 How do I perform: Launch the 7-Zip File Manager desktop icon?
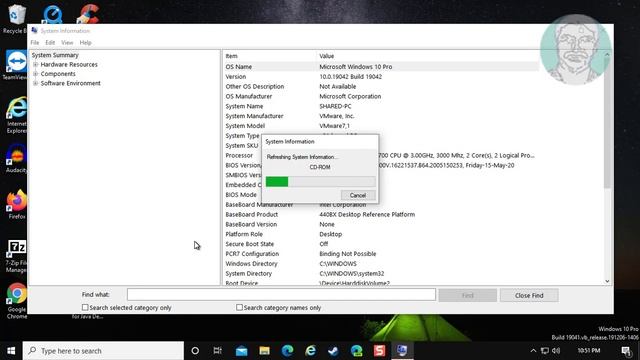pyautogui.click(x=16, y=256)
